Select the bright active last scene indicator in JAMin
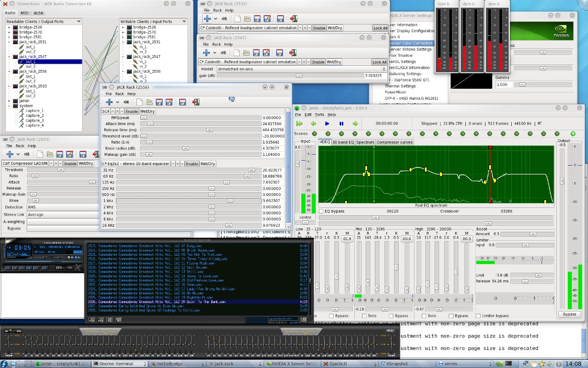 pyautogui.click(x=573, y=133)
